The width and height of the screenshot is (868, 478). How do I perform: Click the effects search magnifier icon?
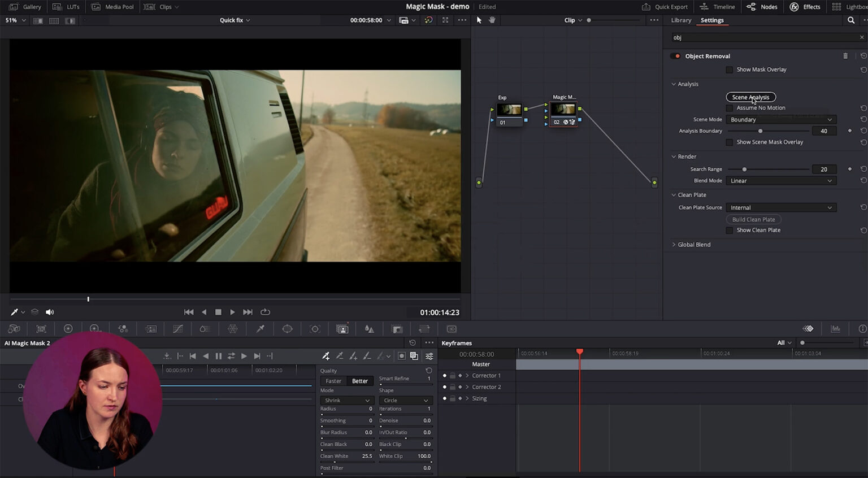click(x=851, y=20)
